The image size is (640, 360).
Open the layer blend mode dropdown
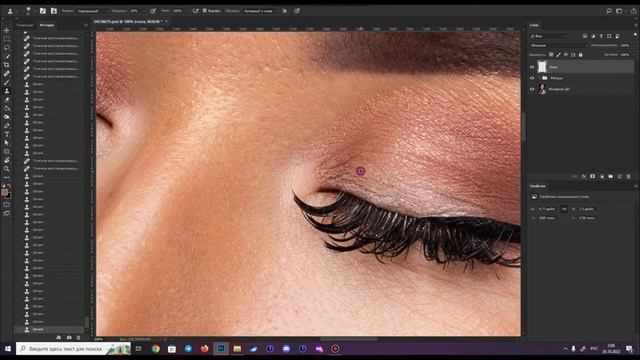coord(558,45)
